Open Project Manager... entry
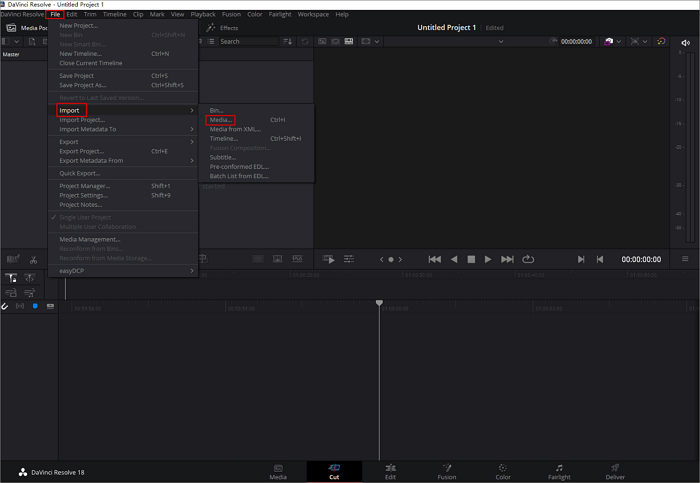The image size is (700, 483). click(84, 186)
